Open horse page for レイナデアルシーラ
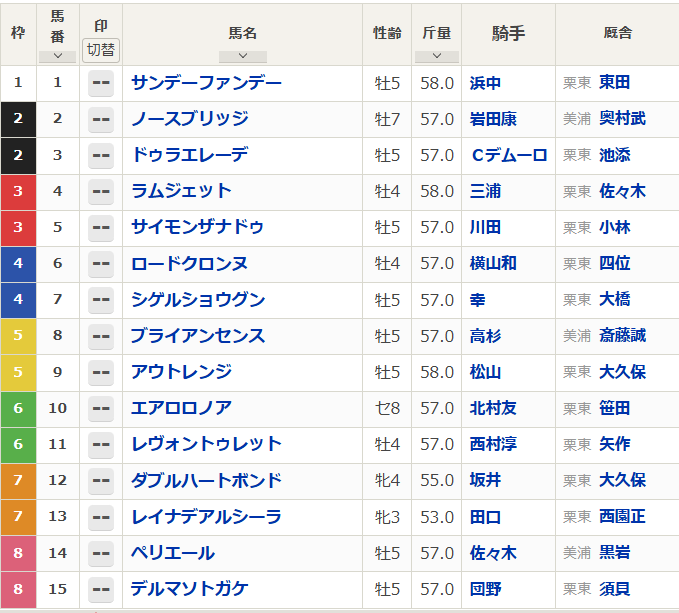 (x=206, y=516)
